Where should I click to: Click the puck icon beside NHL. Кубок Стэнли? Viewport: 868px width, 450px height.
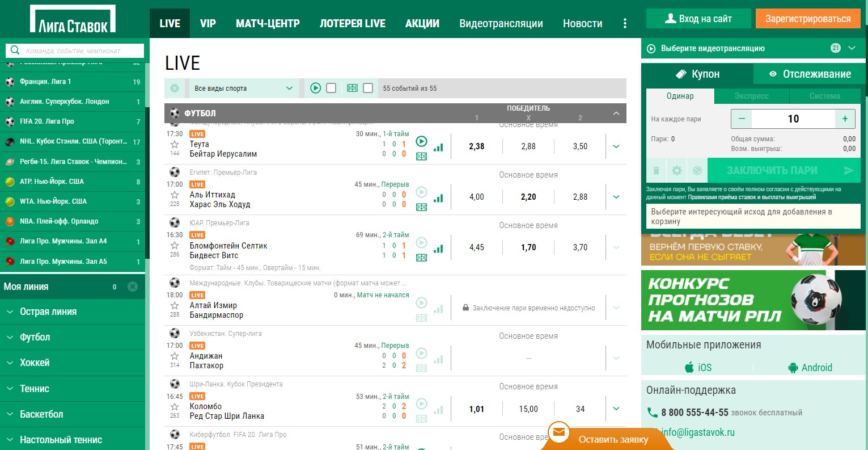pos(10,141)
